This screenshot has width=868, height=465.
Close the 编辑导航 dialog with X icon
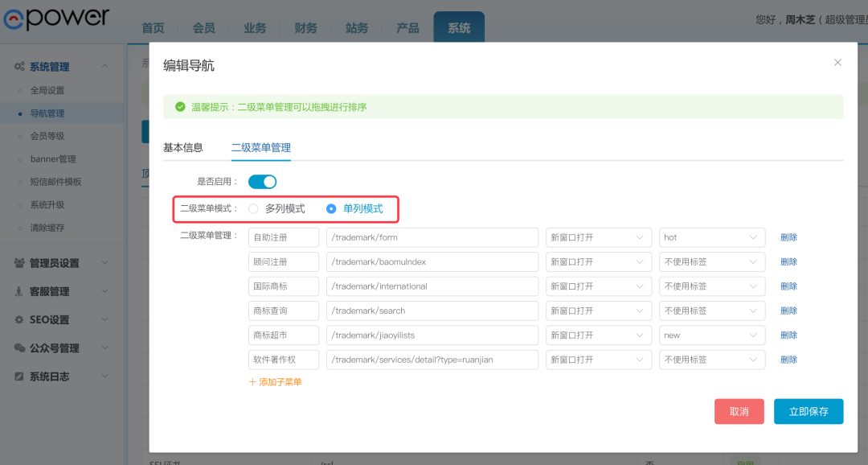(x=837, y=63)
